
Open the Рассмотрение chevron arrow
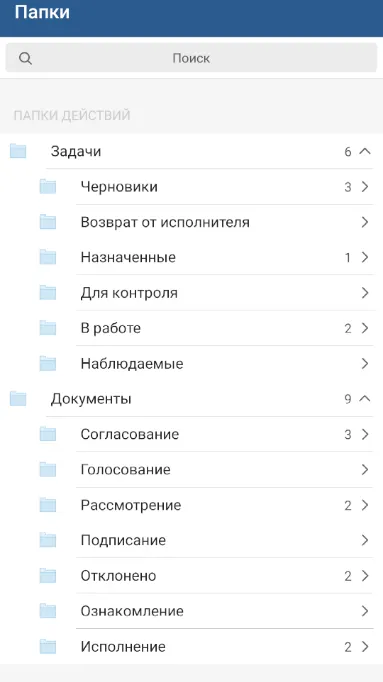(x=365, y=505)
